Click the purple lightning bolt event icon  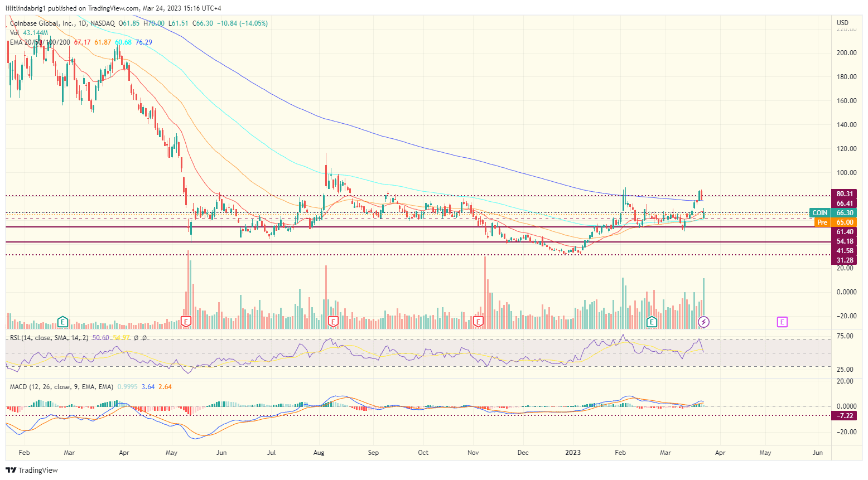704,322
